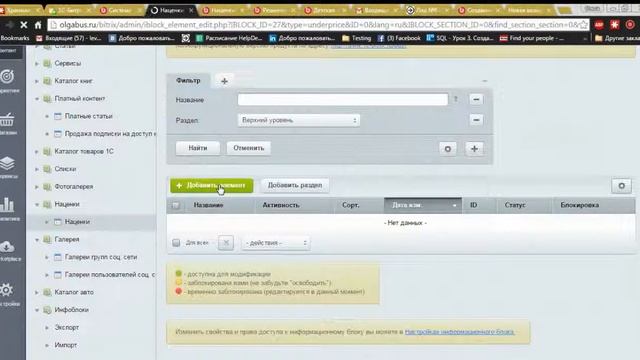Remove the Раздел filter row with minus
This screenshot has height=360, width=640.
(x=476, y=120)
